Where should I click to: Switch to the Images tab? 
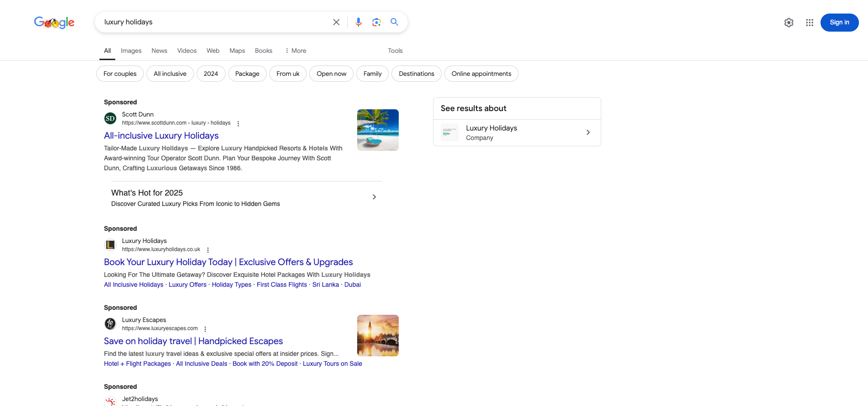131,51
